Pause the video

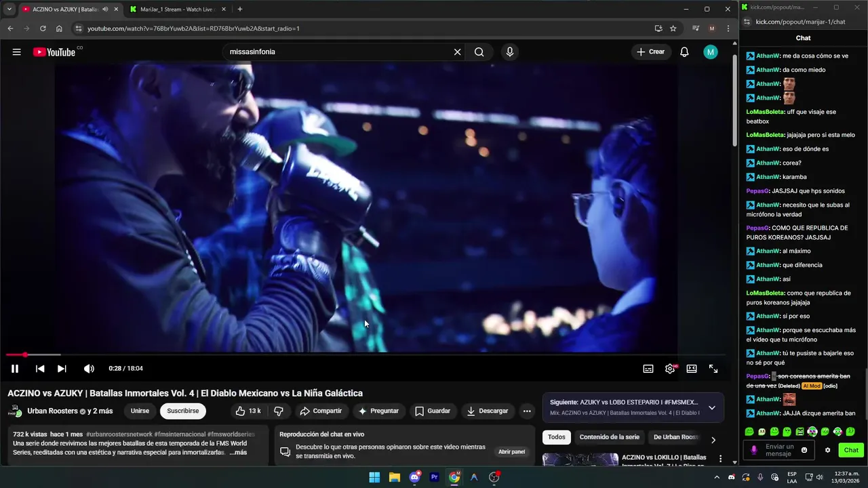[x=14, y=369]
